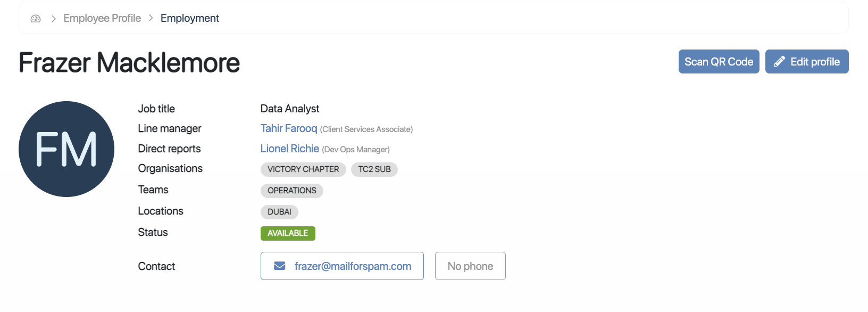Go to Employee Profile breadcrumb
This screenshot has width=868, height=312.
coord(102,18)
